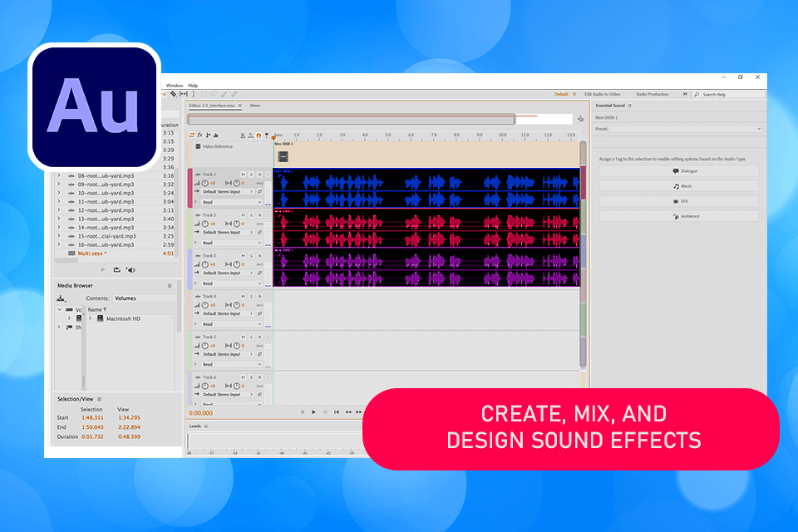
Task: Open the Essential Sound panel menu icon
Action: (x=629, y=106)
